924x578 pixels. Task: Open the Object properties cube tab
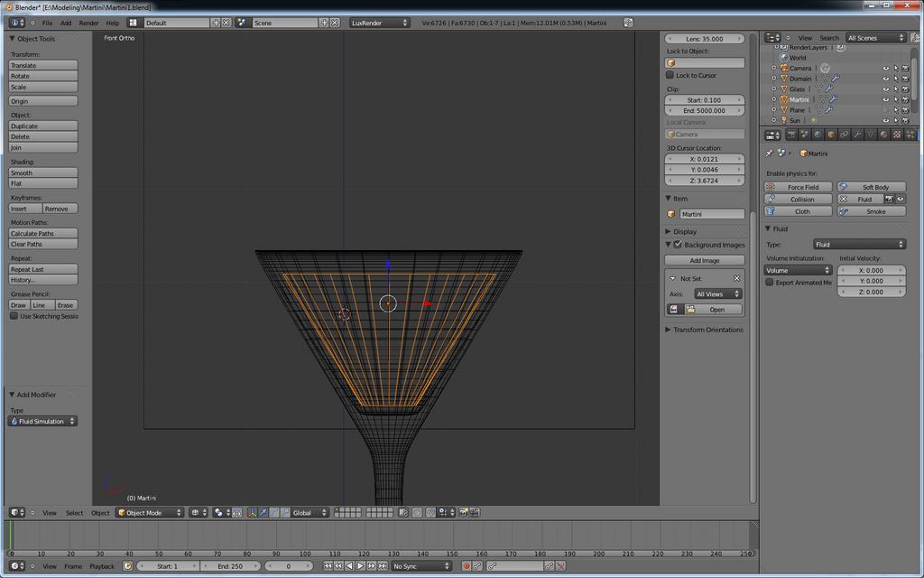point(831,135)
